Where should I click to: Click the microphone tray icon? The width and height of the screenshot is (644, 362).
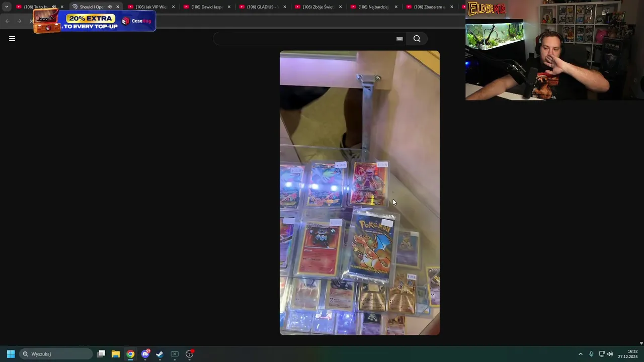pos(591,354)
